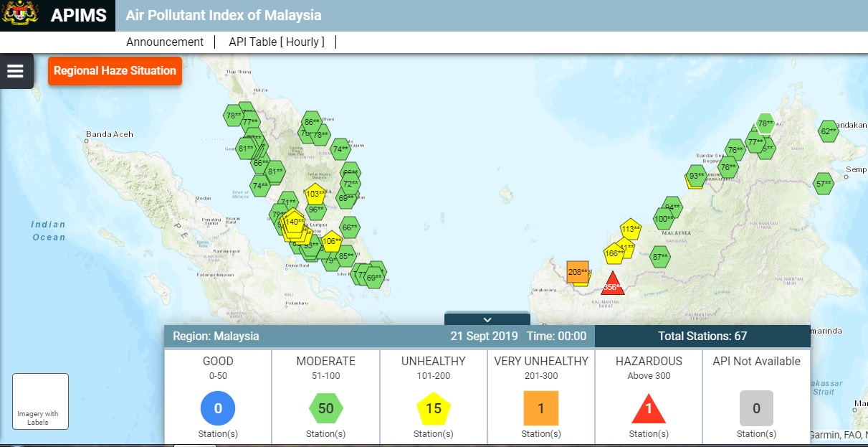Click the yellow 103** pentagon marker
This screenshot has width=868, height=447.
click(316, 193)
